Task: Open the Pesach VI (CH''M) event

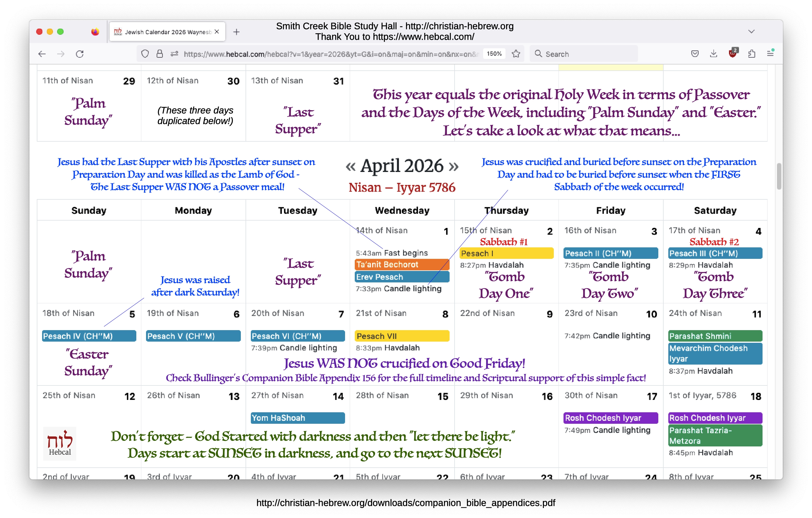Action: coord(298,336)
